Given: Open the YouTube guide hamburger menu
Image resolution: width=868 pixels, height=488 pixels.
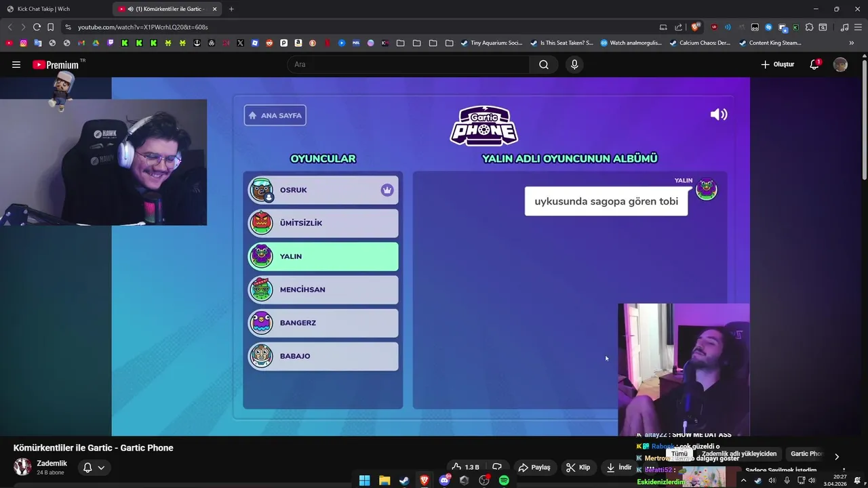Looking at the screenshot, I should pyautogui.click(x=16, y=64).
